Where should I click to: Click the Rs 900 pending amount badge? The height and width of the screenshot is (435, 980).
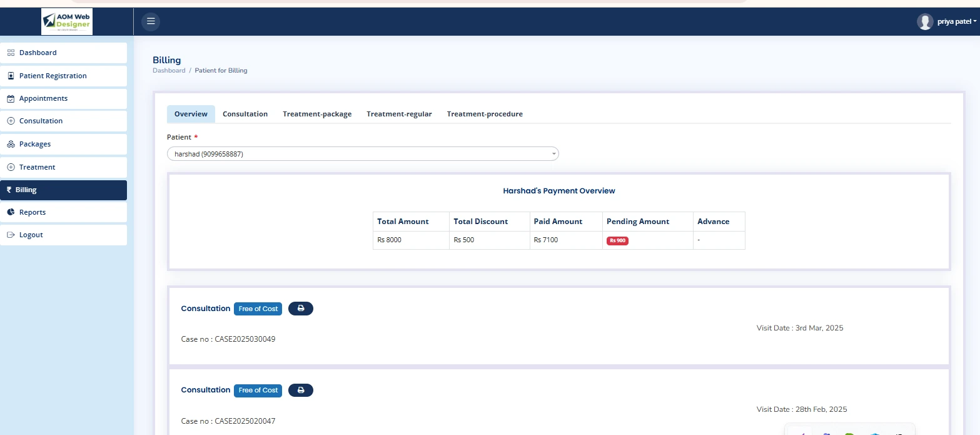click(x=617, y=240)
